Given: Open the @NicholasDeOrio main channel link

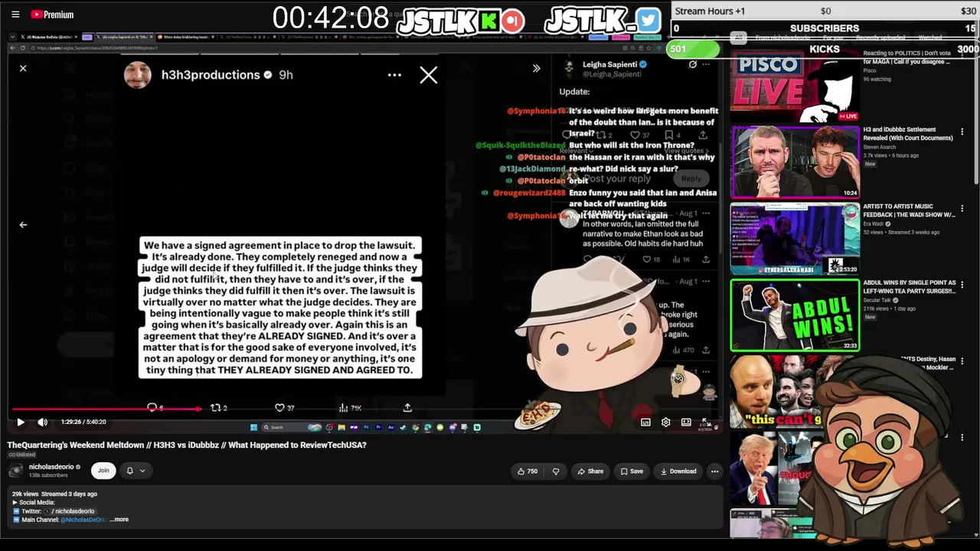Looking at the screenshot, I should pyautogui.click(x=83, y=520).
